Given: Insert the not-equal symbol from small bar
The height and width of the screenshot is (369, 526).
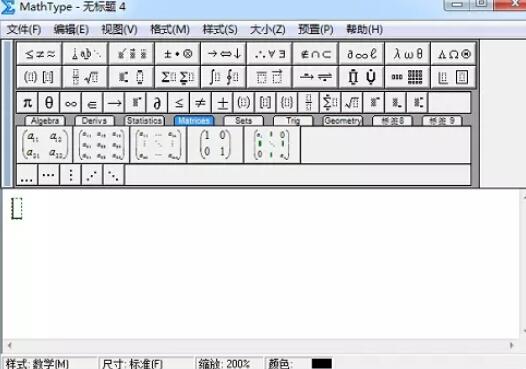Looking at the screenshot, I should tap(200, 103).
